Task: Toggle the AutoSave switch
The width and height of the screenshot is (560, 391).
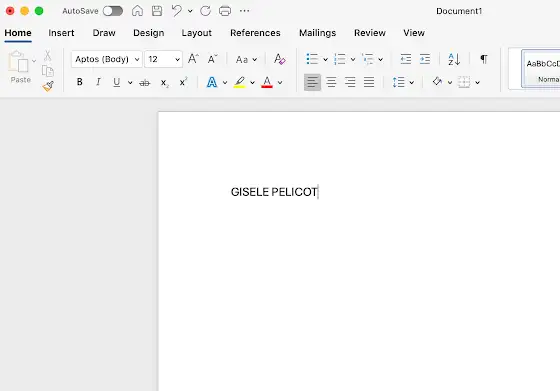Action: click(x=113, y=11)
